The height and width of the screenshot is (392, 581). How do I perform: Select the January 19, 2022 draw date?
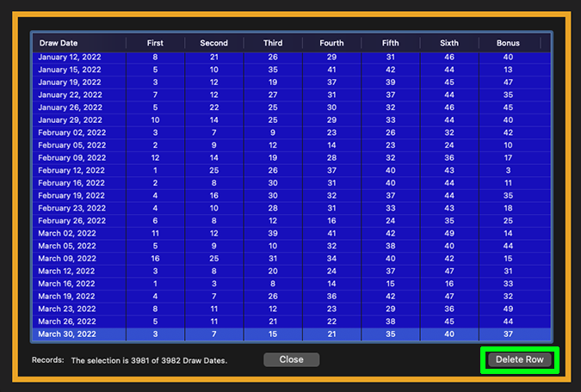70,83
